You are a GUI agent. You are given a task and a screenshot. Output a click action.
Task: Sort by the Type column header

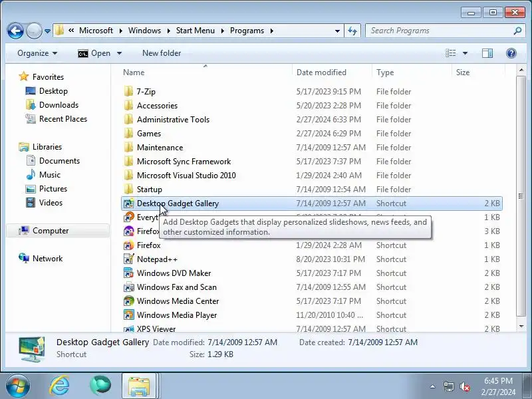385,72
